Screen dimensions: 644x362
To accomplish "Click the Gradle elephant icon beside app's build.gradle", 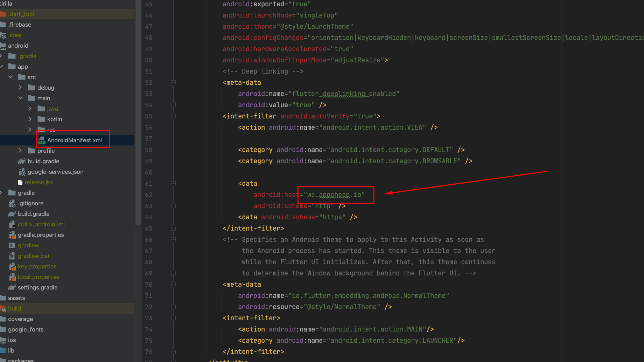I will 22,161.
